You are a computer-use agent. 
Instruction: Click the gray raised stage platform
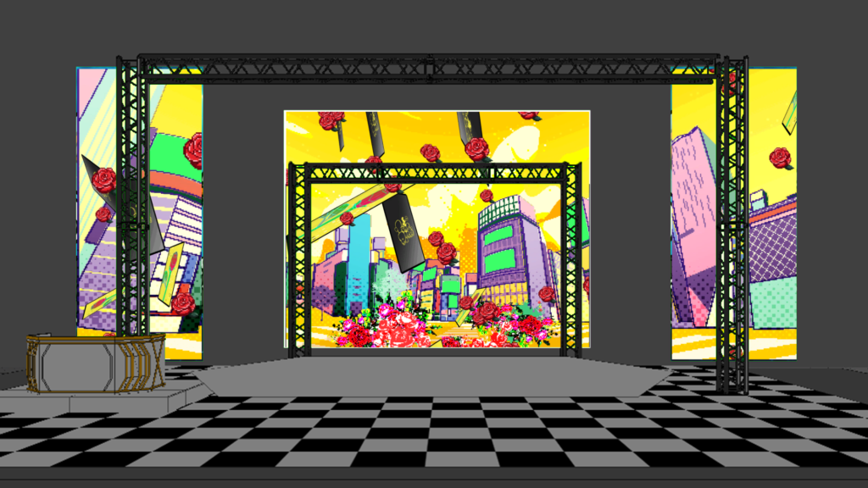click(x=432, y=374)
